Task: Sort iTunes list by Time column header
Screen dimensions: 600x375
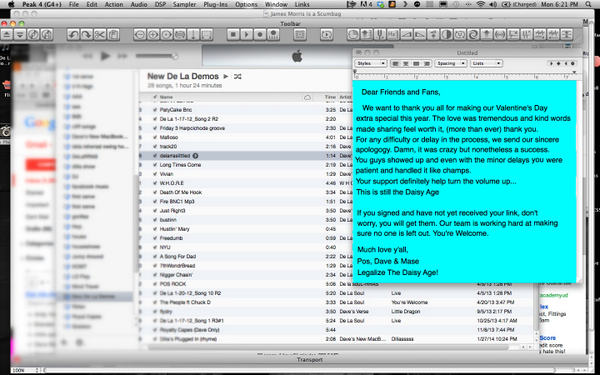Action: pos(330,97)
